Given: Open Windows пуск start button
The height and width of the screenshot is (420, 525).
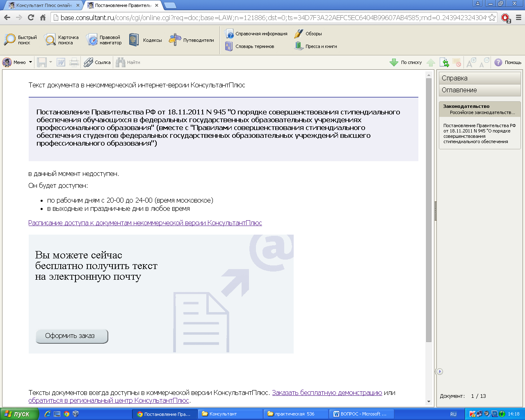Looking at the screenshot, I should click(19, 414).
